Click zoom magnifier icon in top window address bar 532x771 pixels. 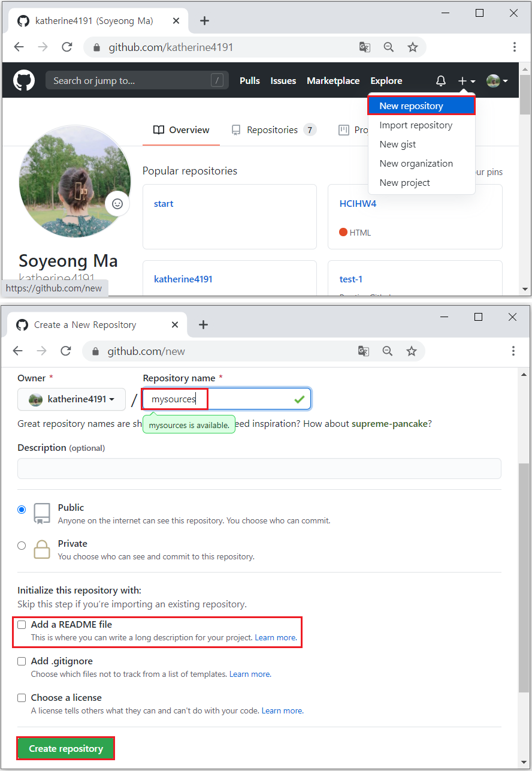[389, 47]
